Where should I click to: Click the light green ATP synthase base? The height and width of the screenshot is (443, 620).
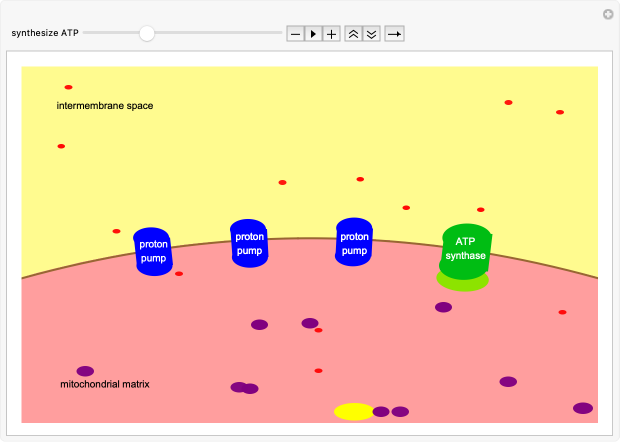(x=463, y=282)
